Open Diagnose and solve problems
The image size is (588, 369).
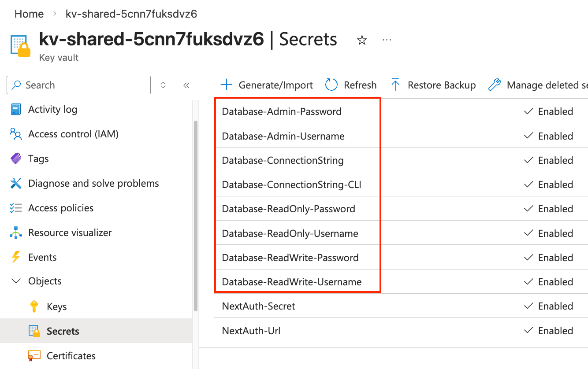93,184
